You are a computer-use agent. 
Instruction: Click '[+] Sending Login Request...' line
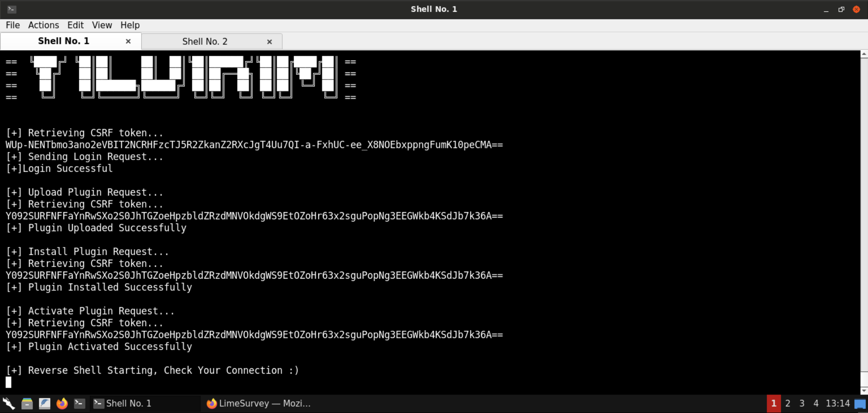[85, 157]
